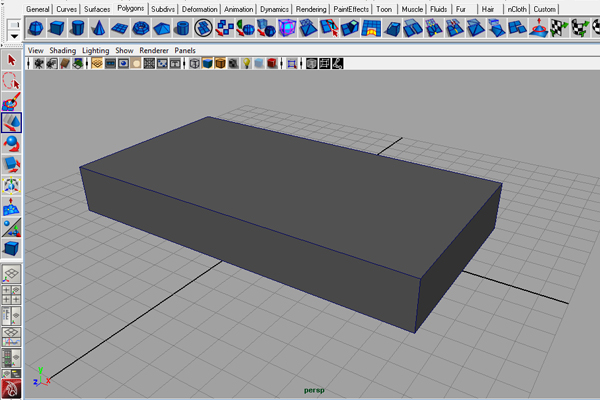Switch to the Rendering shelf tab
Viewport: 600px width, 400px height.
tap(311, 8)
